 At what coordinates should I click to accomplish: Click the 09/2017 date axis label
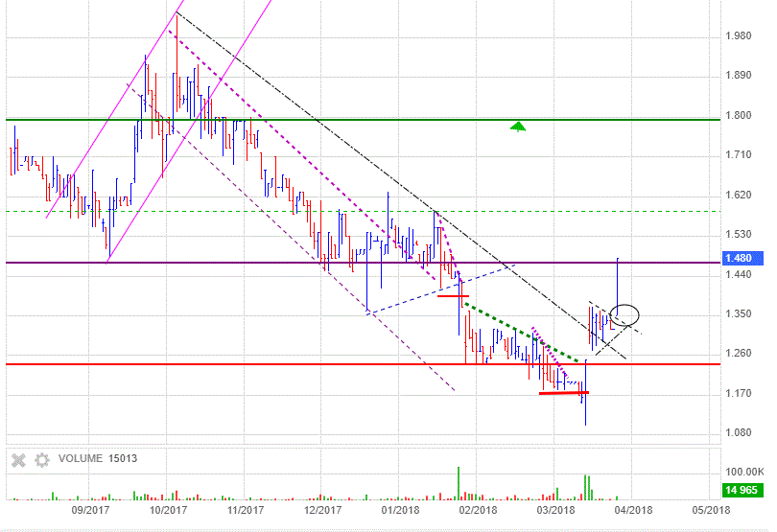point(90,510)
